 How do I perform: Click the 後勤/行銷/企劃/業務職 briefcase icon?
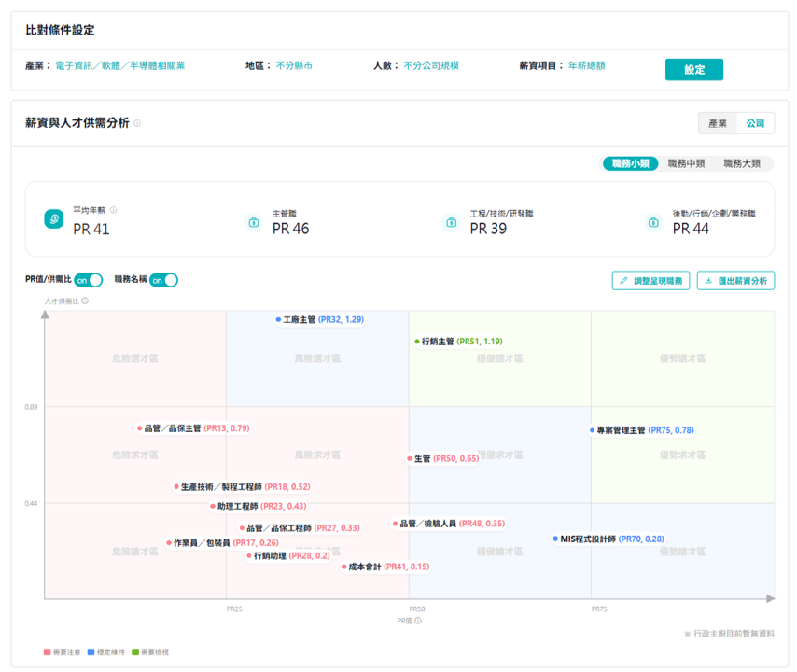click(x=653, y=222)
